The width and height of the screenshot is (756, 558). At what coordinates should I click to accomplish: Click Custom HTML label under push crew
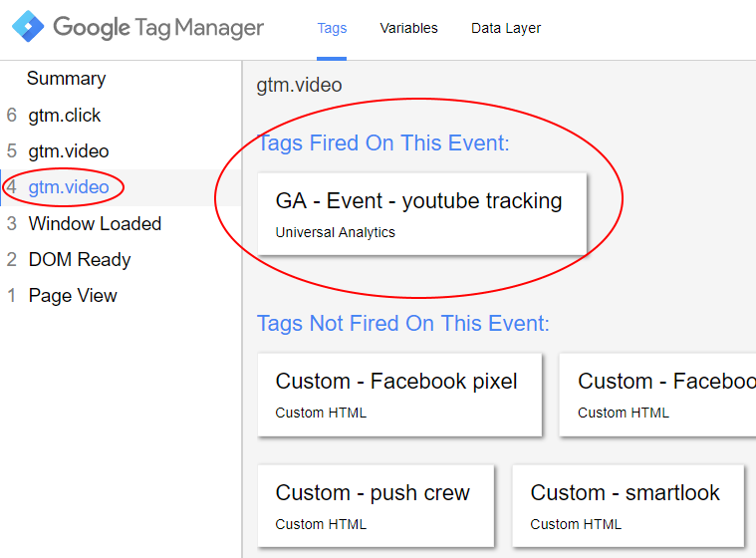pos(321,524)
